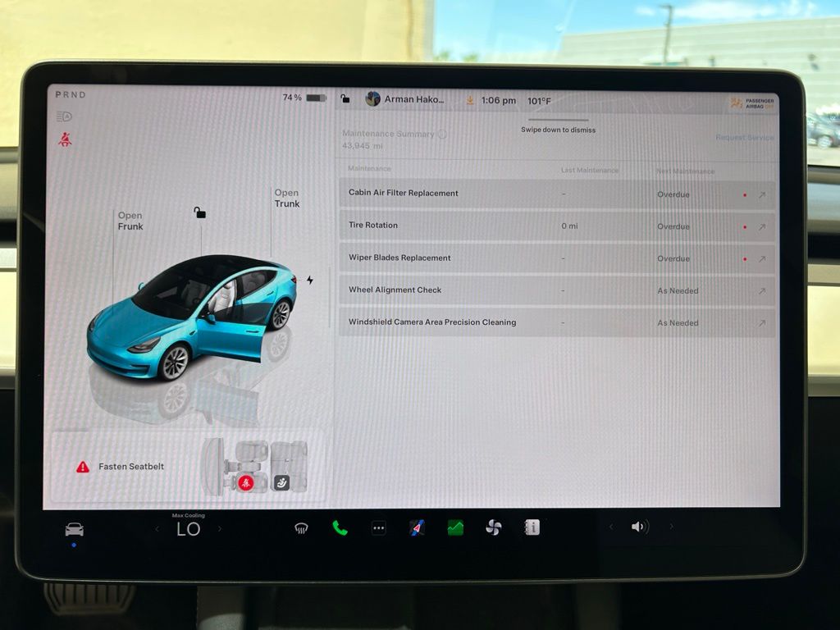Tap the 101°F outside temperature

click(x=539, y=101)
